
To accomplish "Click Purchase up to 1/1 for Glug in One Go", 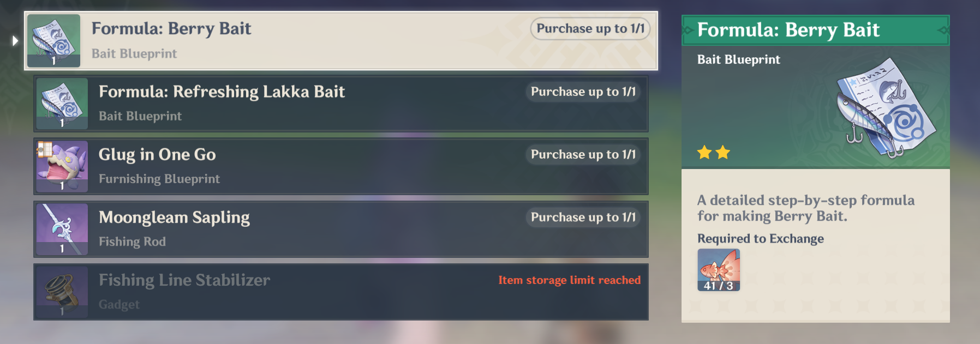I will pyautogui.click(x=583, y=154).
